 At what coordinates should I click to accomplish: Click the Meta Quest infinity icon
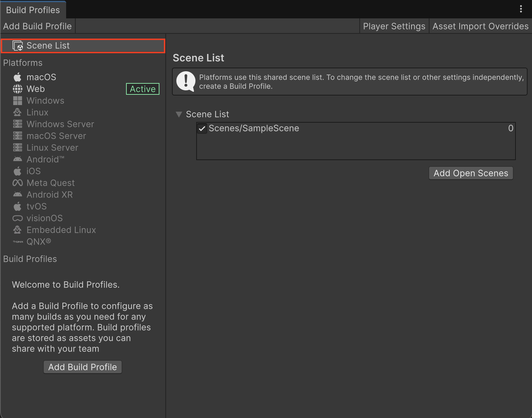tap(17, 183)
